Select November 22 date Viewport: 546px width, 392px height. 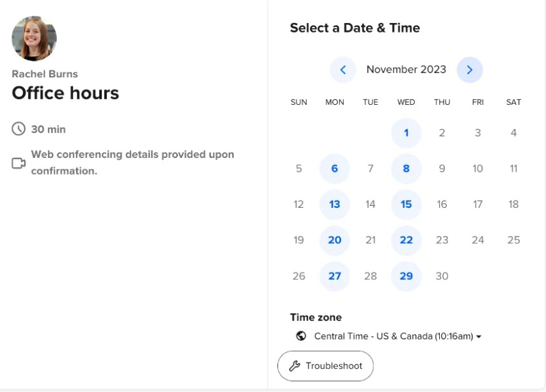coord(406,241)
